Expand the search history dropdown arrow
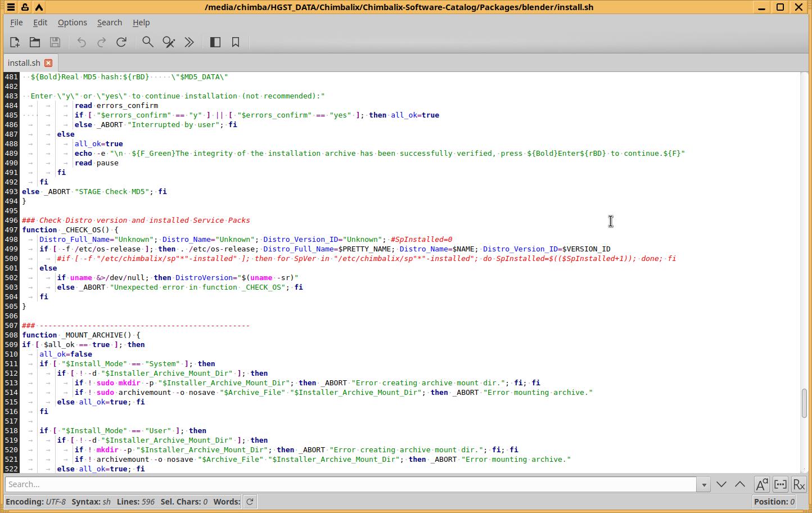Image resolution: width=812 pixels, height=513 pixels. pyautogui.click(x=703, y=484)
